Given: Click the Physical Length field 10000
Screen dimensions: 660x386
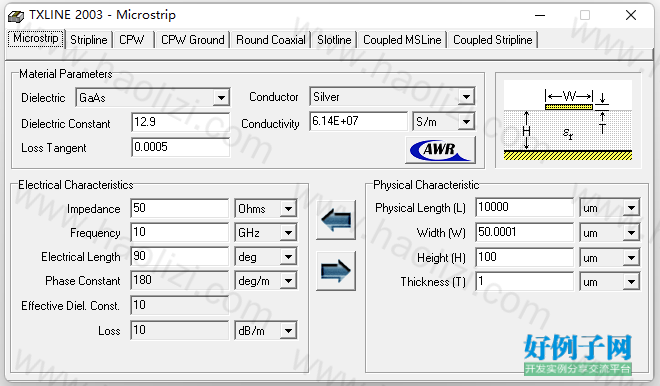Looking at the screenshot, I should click(x=524, y=207).
